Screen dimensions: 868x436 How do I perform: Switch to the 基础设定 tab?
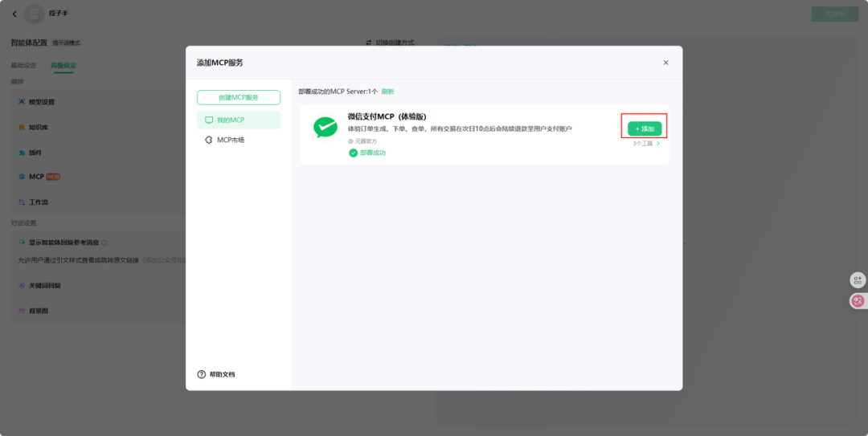coord(23,65)
